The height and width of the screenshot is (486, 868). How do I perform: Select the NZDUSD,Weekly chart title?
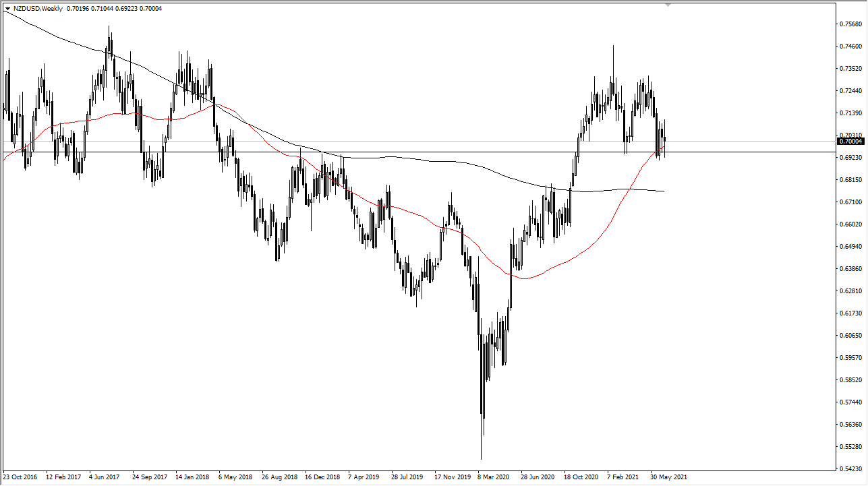click(x=37, y=9)
